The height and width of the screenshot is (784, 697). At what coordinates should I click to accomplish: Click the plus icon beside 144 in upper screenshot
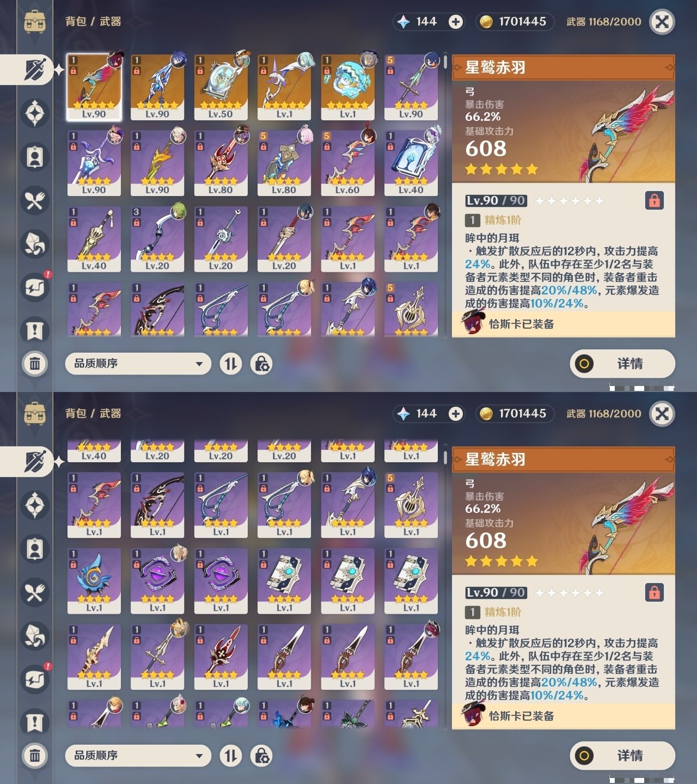coord(456,22)
